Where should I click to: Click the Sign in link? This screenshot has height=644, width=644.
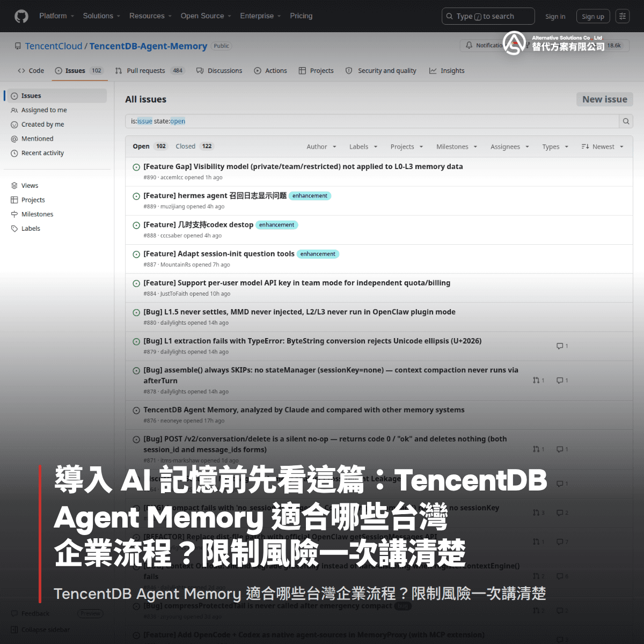(x=555, y=17)
